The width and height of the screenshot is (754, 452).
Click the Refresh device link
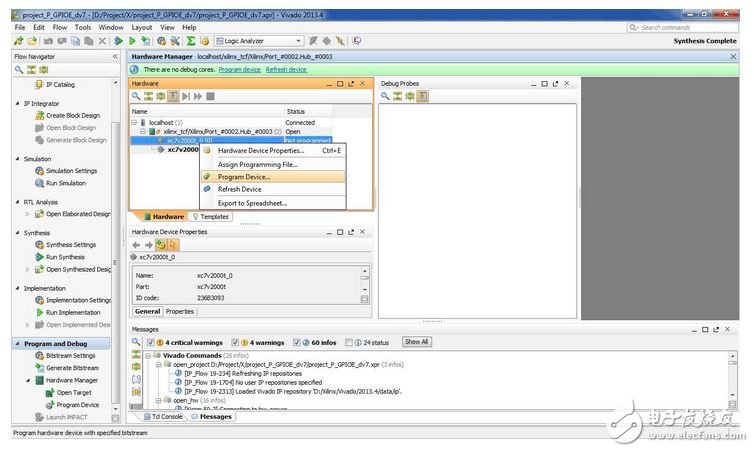286,70
